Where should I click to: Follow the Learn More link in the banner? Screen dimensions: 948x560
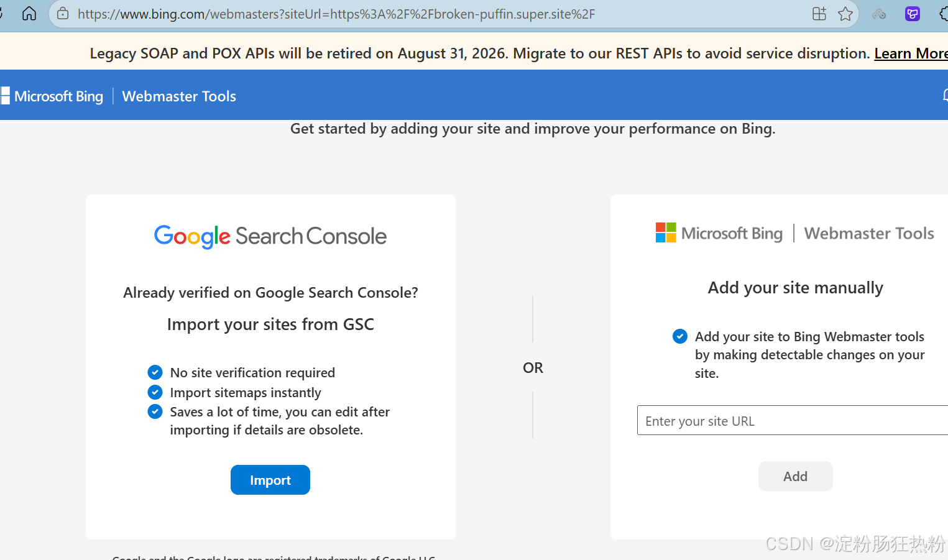tap(911, 53)
